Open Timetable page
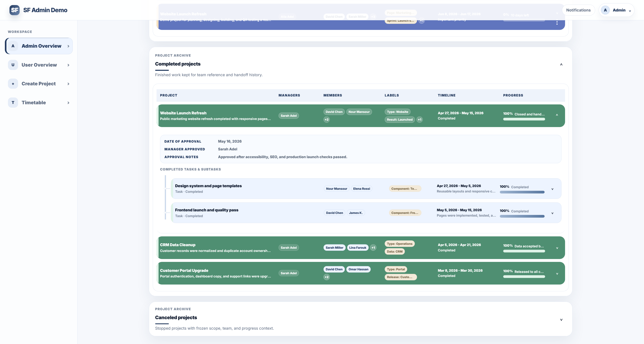The width and height of the screenshot is (644, 344). (x=39, y=103)
